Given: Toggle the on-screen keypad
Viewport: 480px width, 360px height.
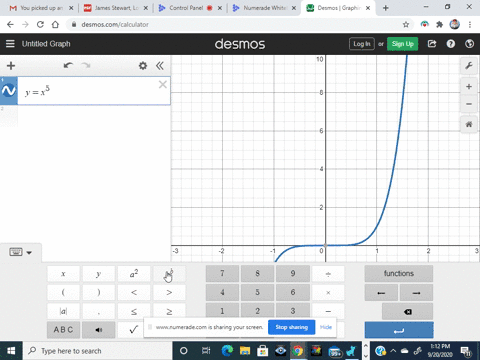Looking at the screenshot, I should [x=16, y=252].
